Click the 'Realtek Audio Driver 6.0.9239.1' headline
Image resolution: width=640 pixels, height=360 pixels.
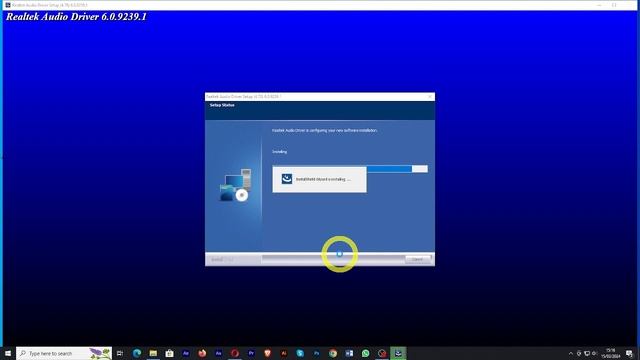[x=76, y=17]
